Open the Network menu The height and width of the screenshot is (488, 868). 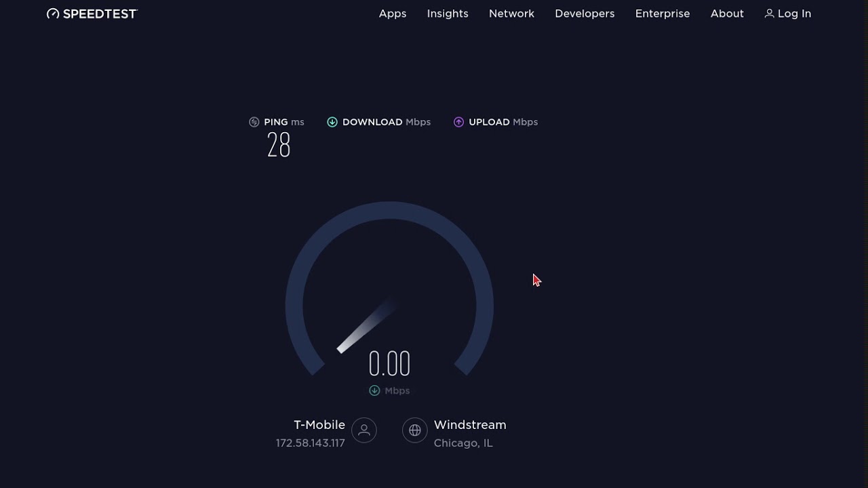coord(511,14)
